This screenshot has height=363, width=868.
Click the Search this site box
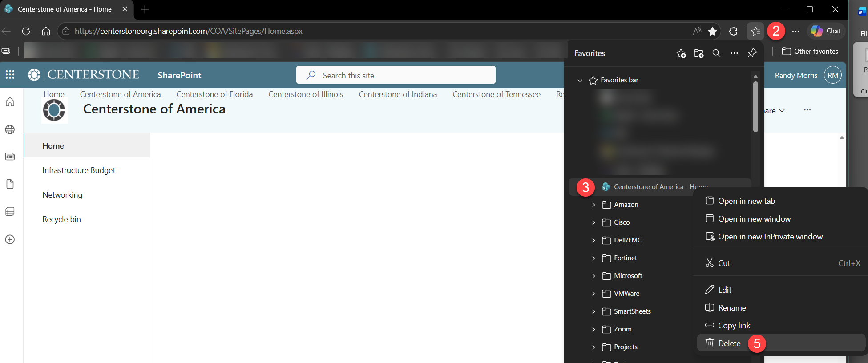(x=396, y=75)
